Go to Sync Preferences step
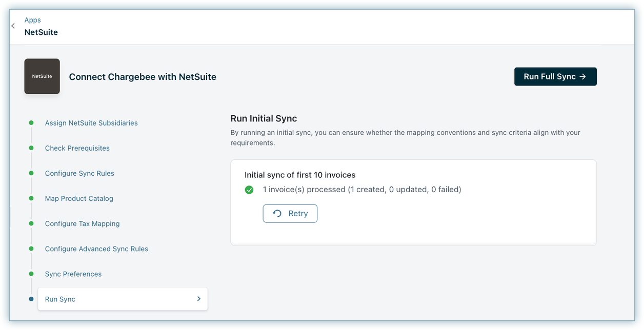 click(x=73, y=274)
